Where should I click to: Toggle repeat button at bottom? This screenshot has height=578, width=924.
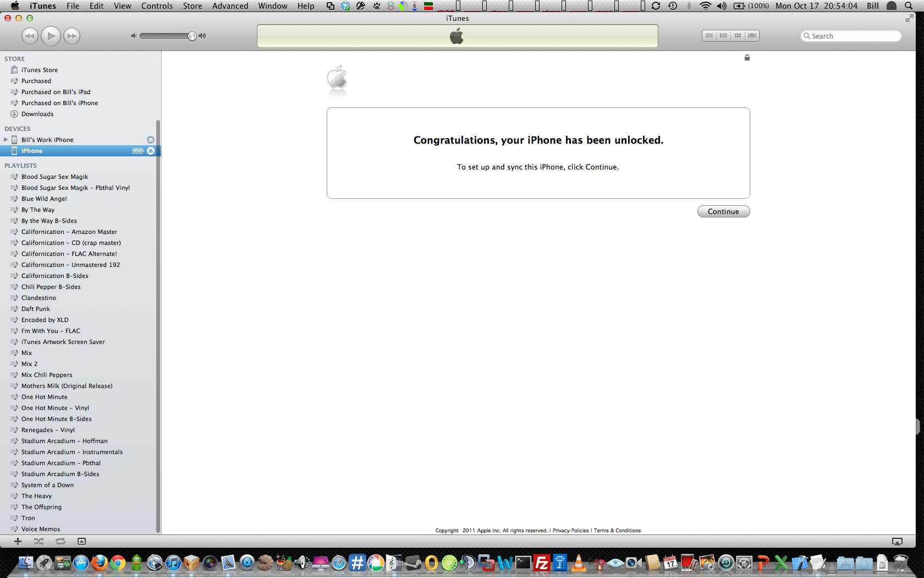coord(61,541)
